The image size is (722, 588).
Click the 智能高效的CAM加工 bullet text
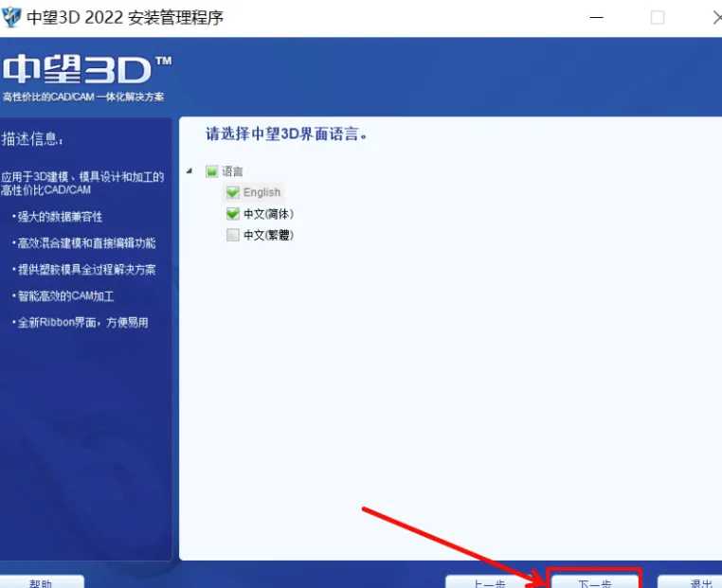click(x=63, y=295)
